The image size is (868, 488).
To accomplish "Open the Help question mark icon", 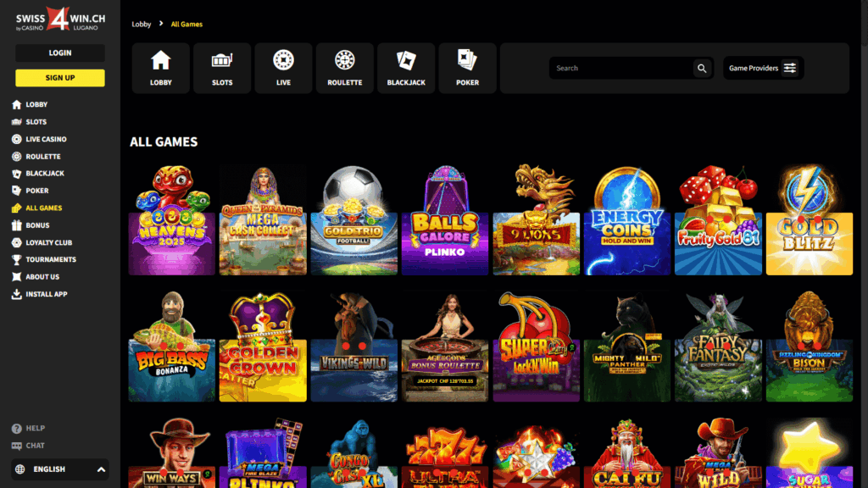I will (x=17, y=428).
